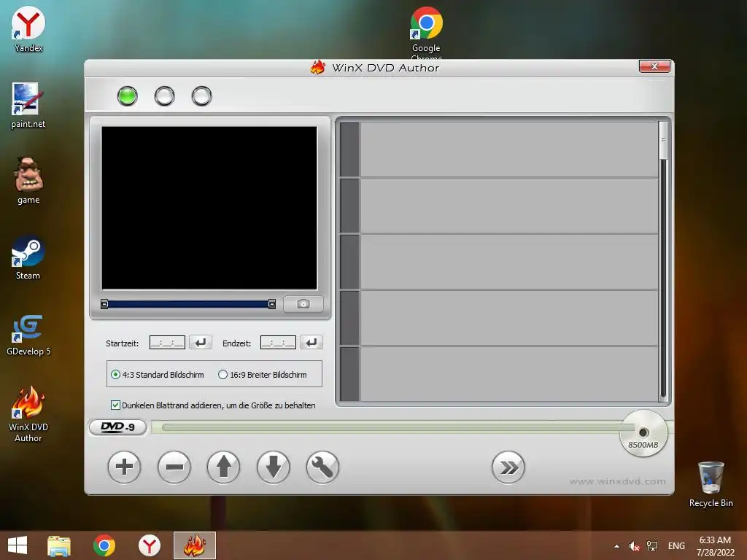The height and width of the screenshot is (560, 747).
Task: Click the video list vertical scrollbar
Action: pyautogui.click(x=662, y=260)
